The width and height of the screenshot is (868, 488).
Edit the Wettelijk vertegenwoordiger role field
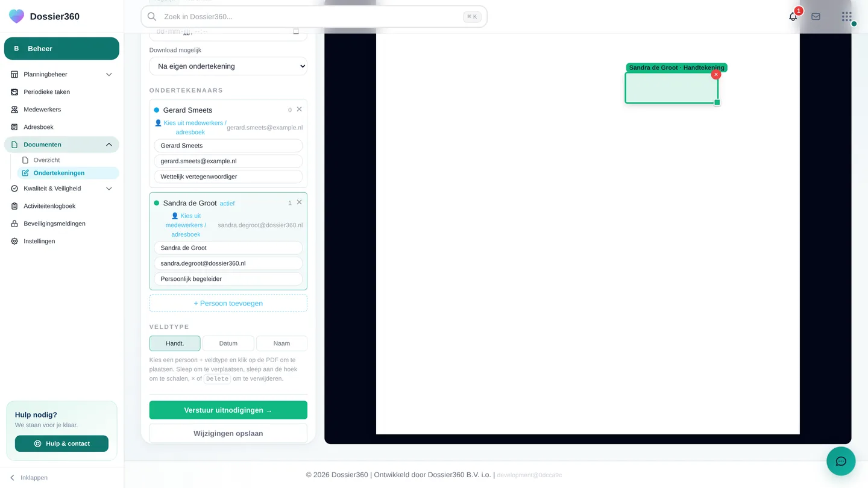[x=228, y=177]
